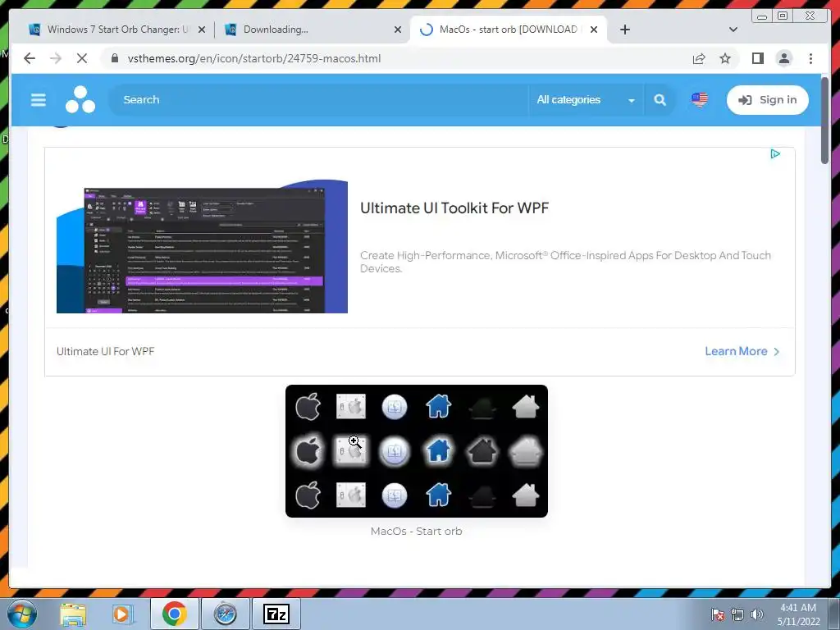Go back to the previous page
The height and width of the screenshot is (630, 840).
(30, 58)
